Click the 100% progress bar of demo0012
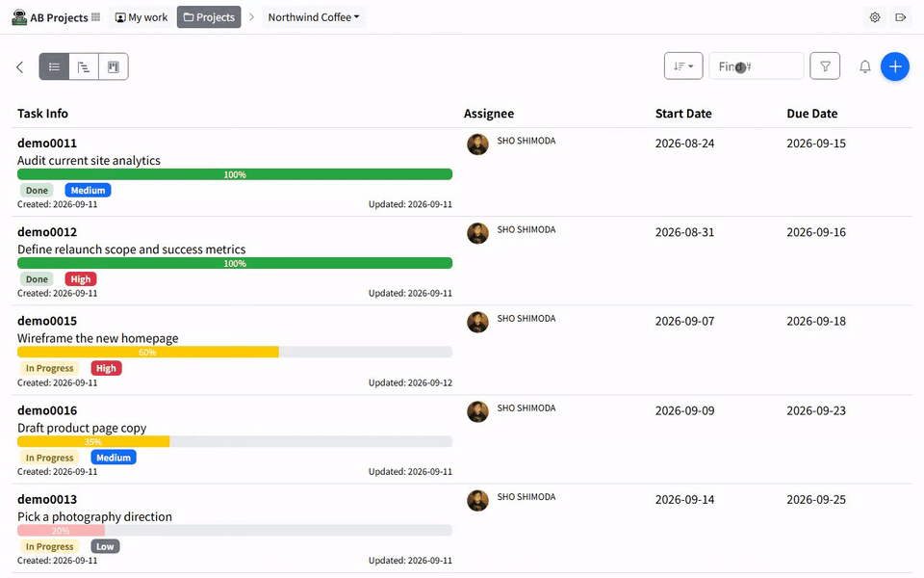Image resolution: width=924 pixels, height=578 pixels. (x=235, y=263)
